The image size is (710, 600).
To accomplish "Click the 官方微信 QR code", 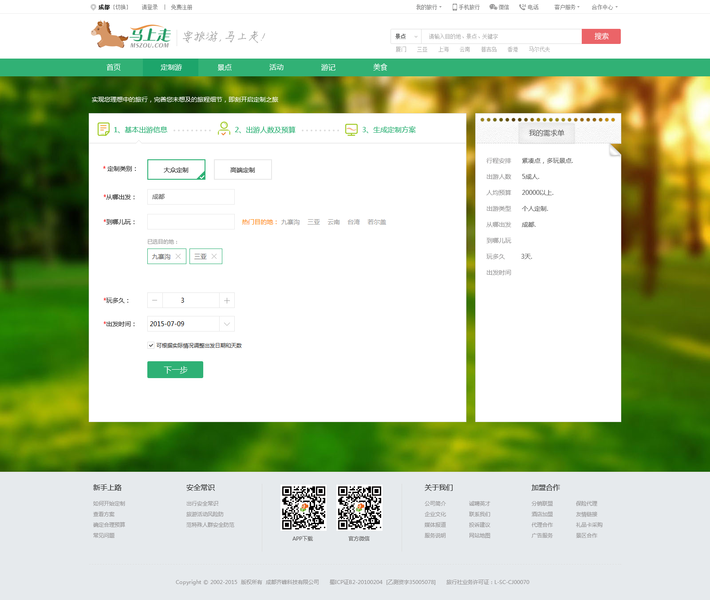I will (360, 508).
